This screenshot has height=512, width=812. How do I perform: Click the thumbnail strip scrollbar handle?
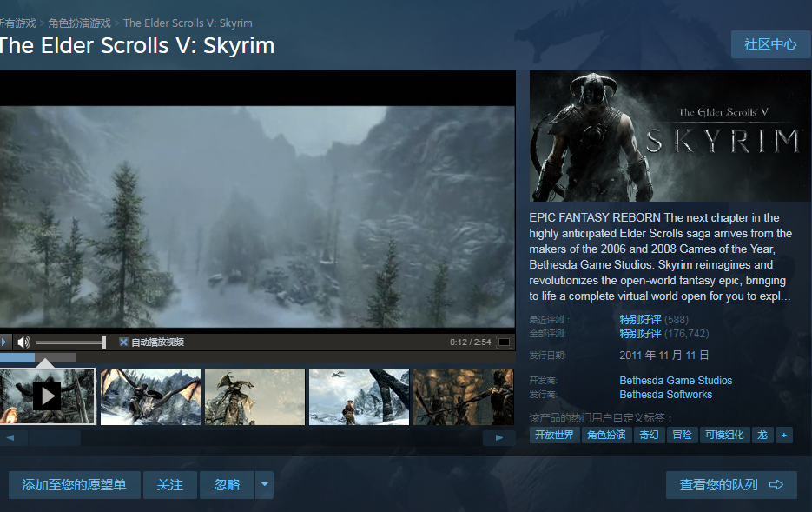click(x=55, y=438)
